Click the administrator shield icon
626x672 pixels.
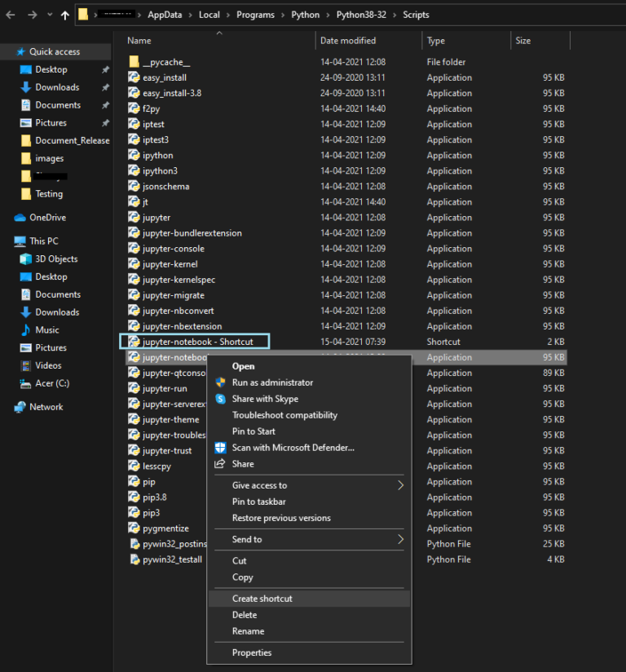tap(220, 382)
